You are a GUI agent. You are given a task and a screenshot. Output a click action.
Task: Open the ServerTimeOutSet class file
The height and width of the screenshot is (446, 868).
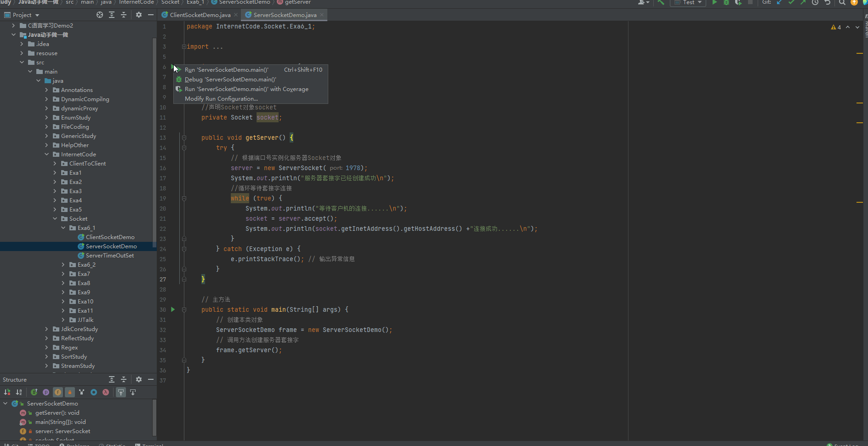tap(110, 256)
